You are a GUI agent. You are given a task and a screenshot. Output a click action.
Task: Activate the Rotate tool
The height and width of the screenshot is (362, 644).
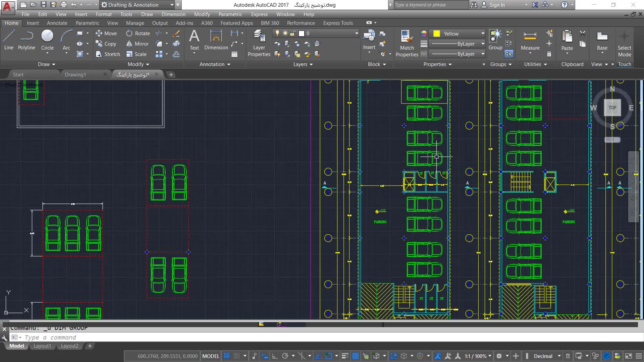(129, 33)
